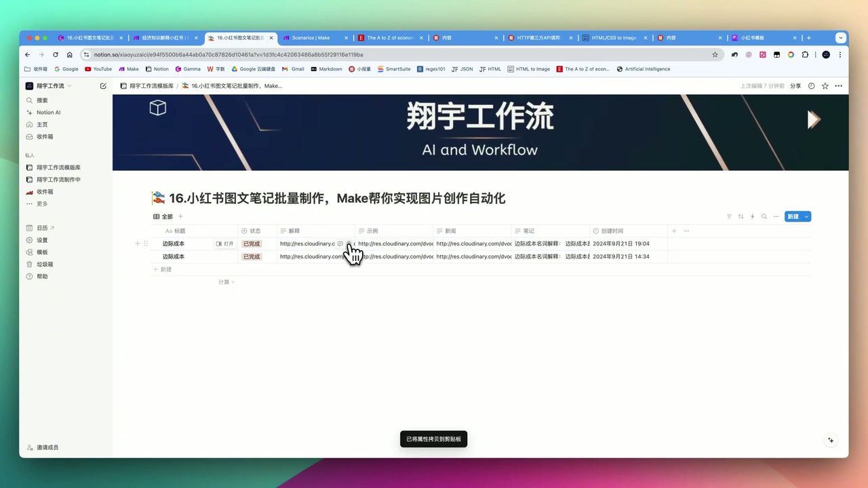Open the 垃圾箱 trash from sidebar

point(45,264)
